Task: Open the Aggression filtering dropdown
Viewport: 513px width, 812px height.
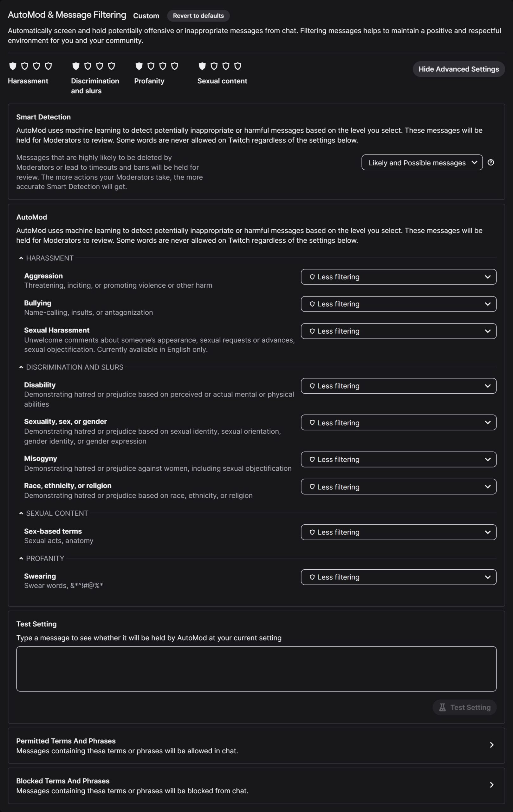Action: coord(399,277)
